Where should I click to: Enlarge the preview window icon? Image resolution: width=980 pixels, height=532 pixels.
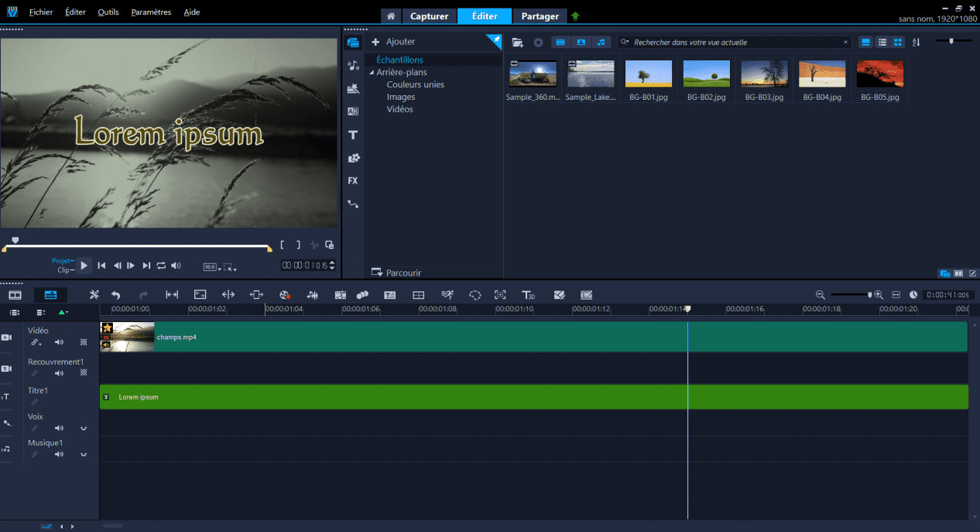(330, 245)
